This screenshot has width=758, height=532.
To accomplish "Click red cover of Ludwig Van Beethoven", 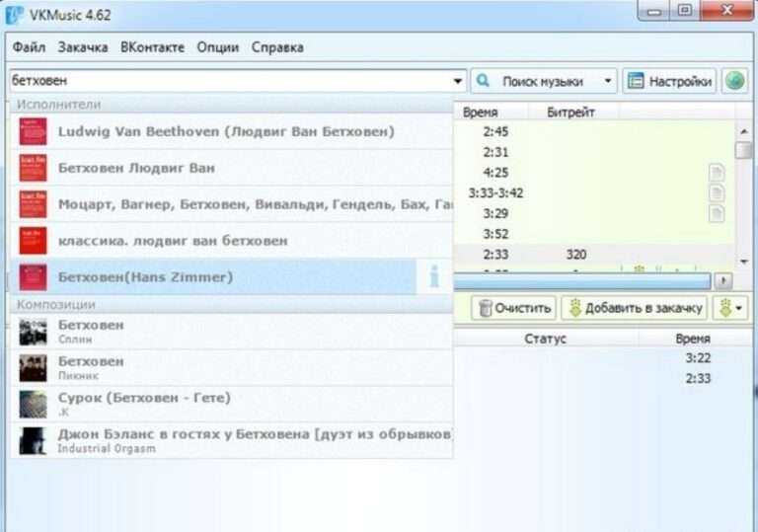I will 33,131.
